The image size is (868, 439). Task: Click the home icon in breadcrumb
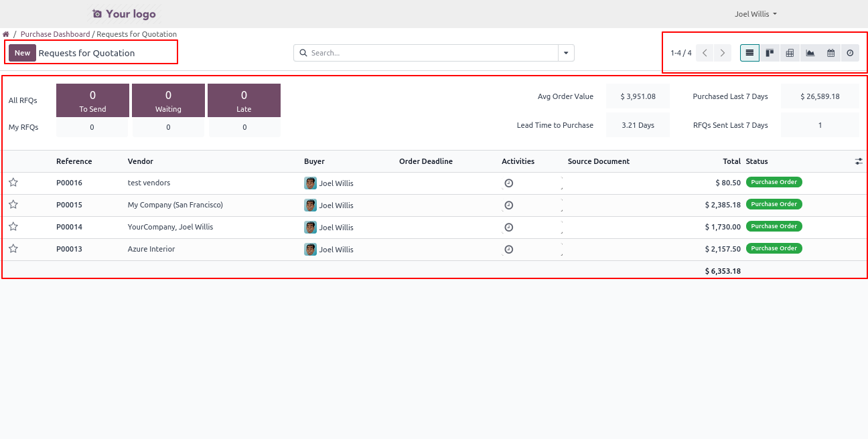pos(6,34)
